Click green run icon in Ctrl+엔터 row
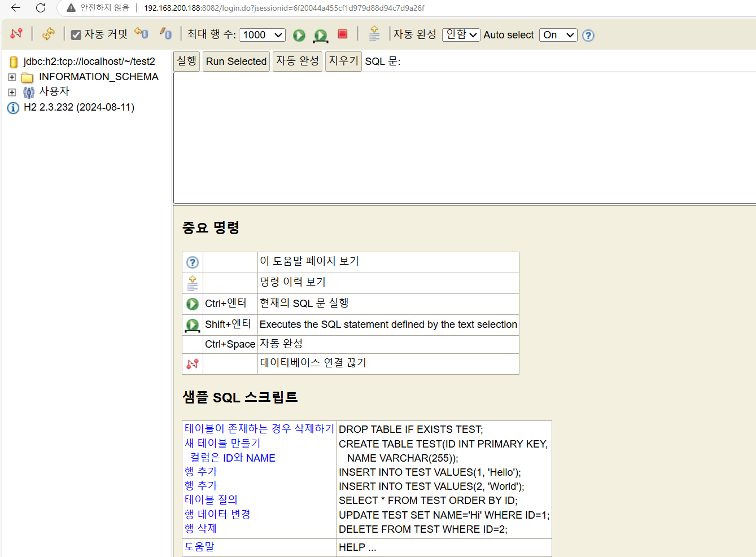Screen dimensions: 756x557 point(193,304)
